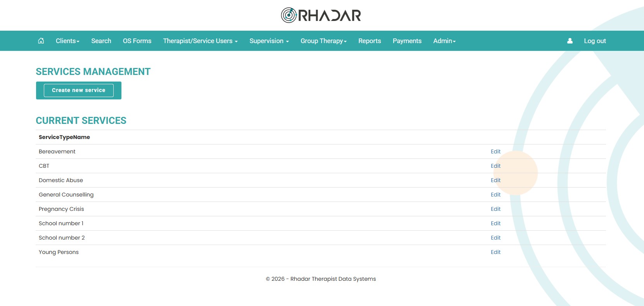Open the Search page
This screenshot has width=644, height=306.
101,41
